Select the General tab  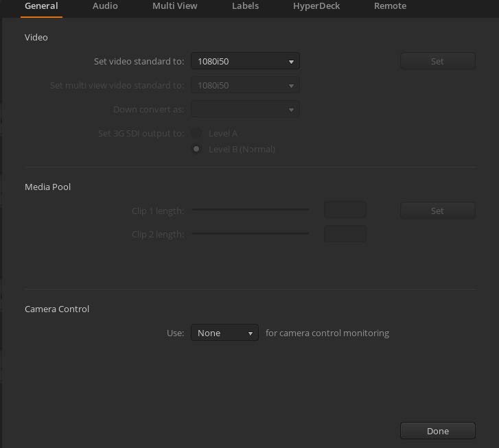pos(40,6)
